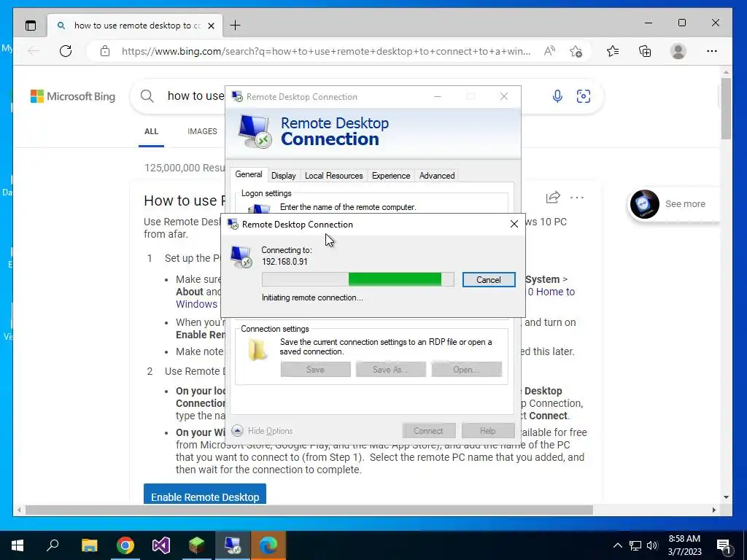
Task: Close the Bing search browser tab
Action: point(211,26)
